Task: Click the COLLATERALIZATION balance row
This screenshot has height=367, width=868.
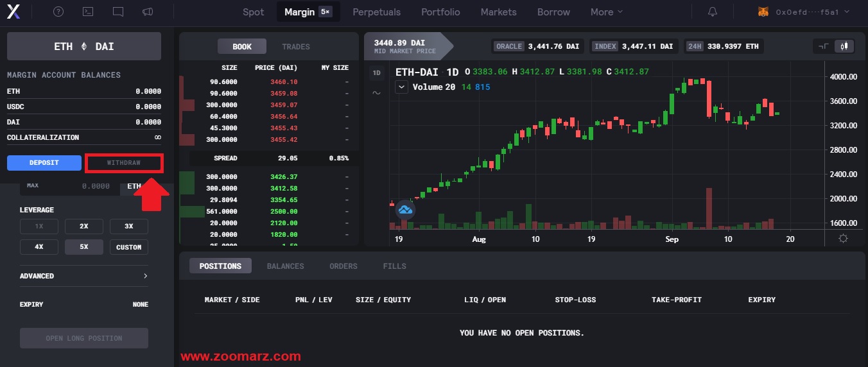Action: coord(84,137)
